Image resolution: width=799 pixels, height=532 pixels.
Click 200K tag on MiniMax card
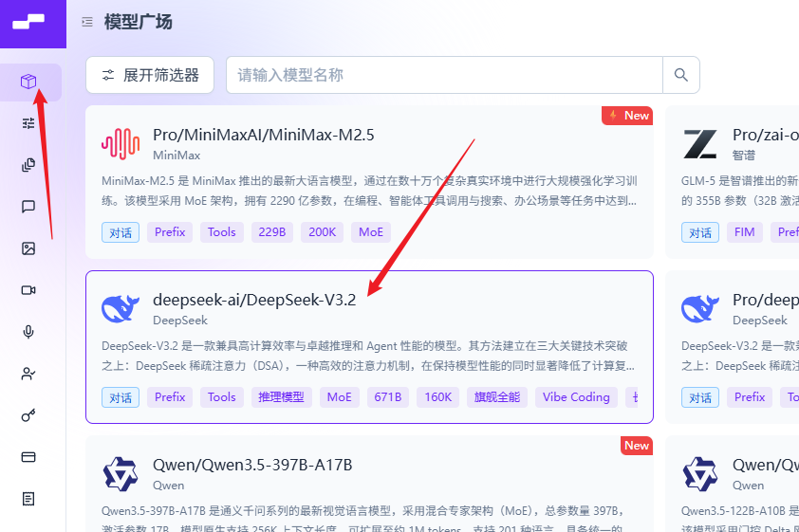coord(322,232)
